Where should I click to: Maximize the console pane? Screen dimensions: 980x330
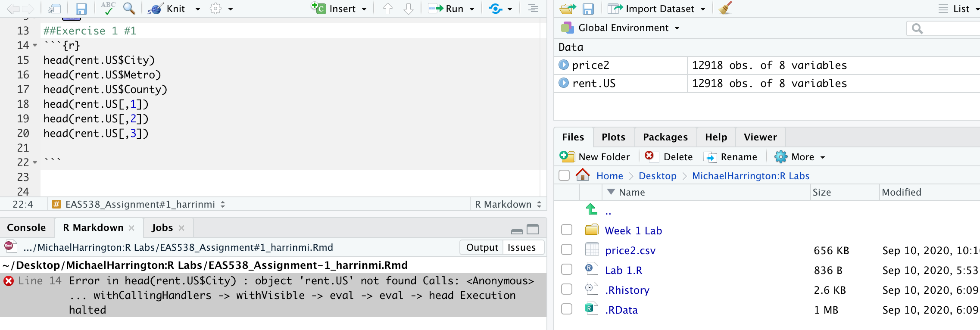click(533, 229)
